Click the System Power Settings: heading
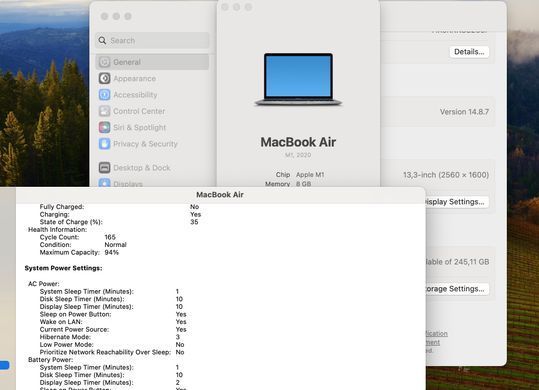Image resolution: width=539 pixels, height=390 pixels. pos(63,268)
